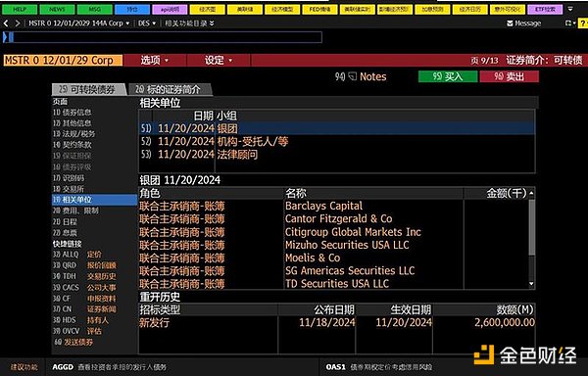Select the 机构-受托人/等 row
The image size is (588, 376).
337,142
